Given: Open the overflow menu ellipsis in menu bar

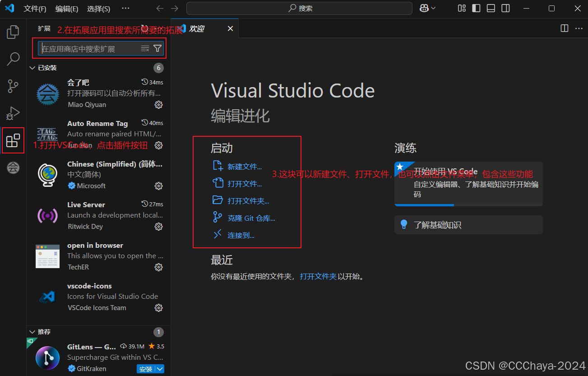Looking at the screenshot, I should (126, 8).
